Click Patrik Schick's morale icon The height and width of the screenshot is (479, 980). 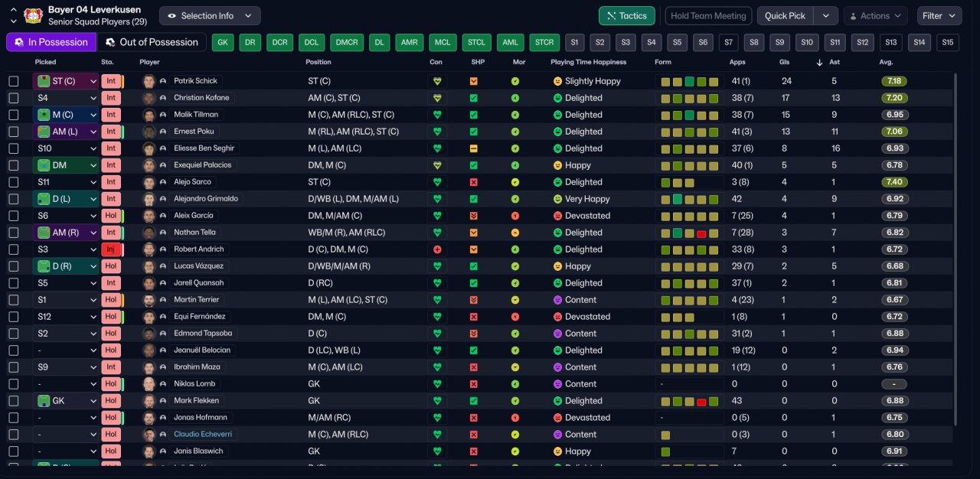[x=515, y=81]
